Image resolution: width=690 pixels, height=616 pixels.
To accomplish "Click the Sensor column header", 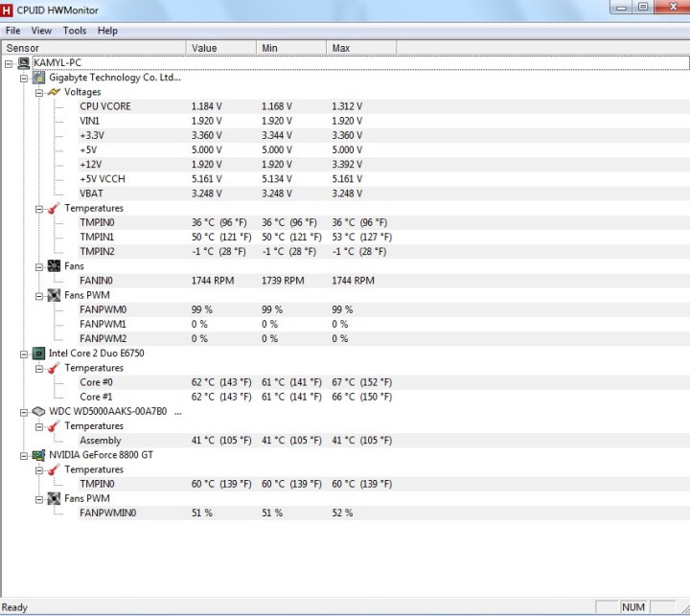I will click(x=94, y=48).
